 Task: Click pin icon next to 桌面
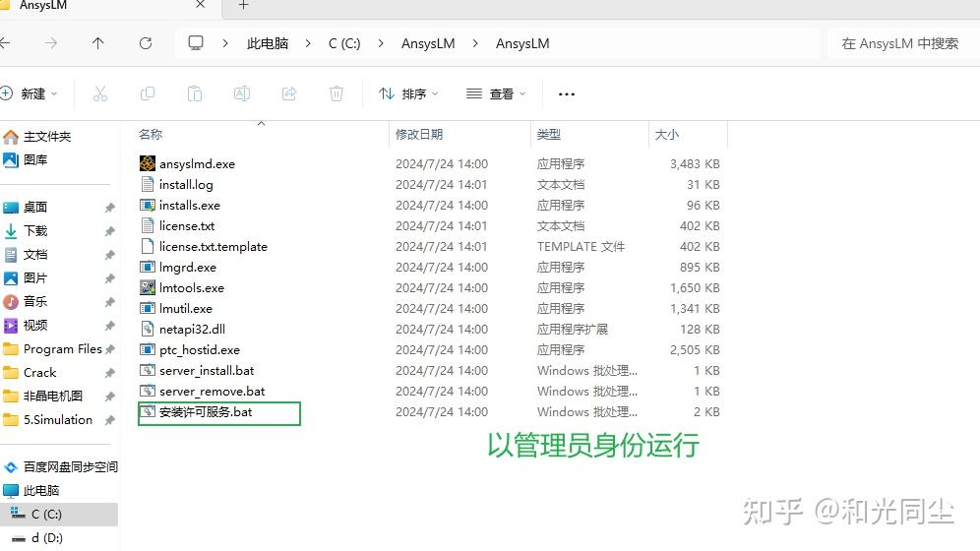pyautogui.click(x=109, y=208)
